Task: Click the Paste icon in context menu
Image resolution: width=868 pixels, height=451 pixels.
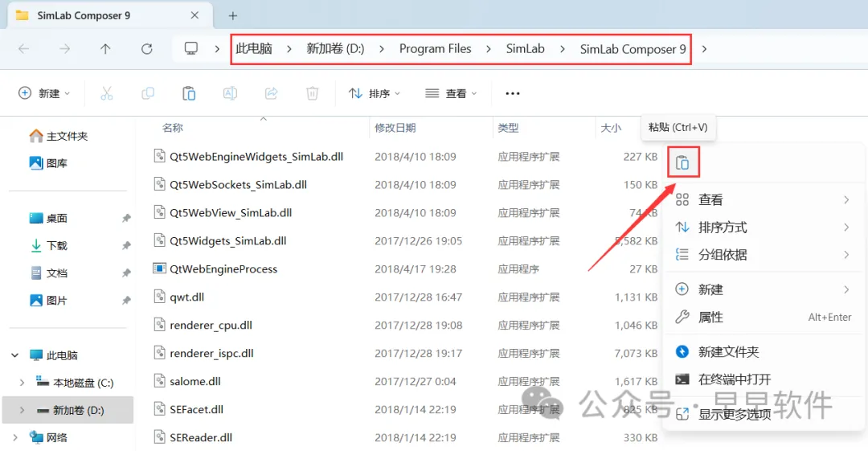Action: (682, 162)
